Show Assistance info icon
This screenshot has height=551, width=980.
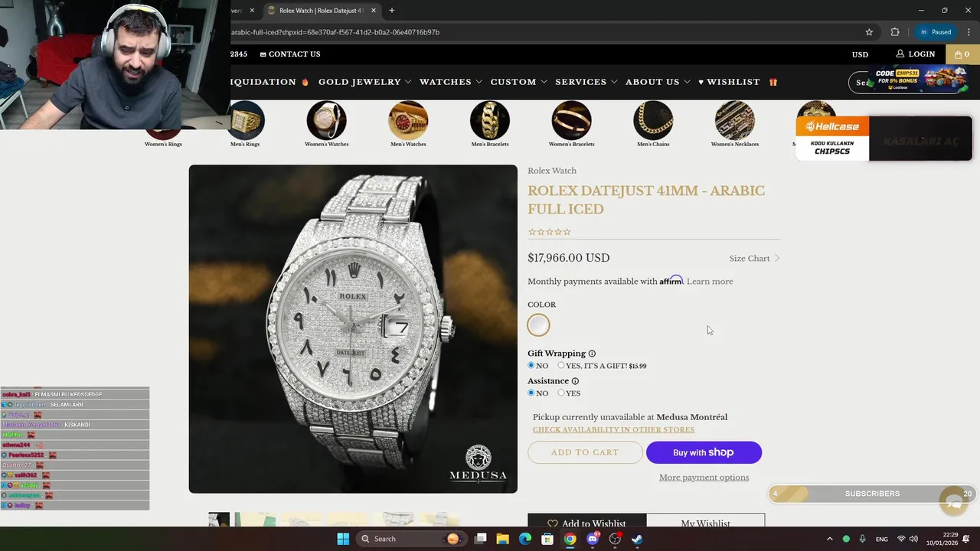tap(575, 381)
